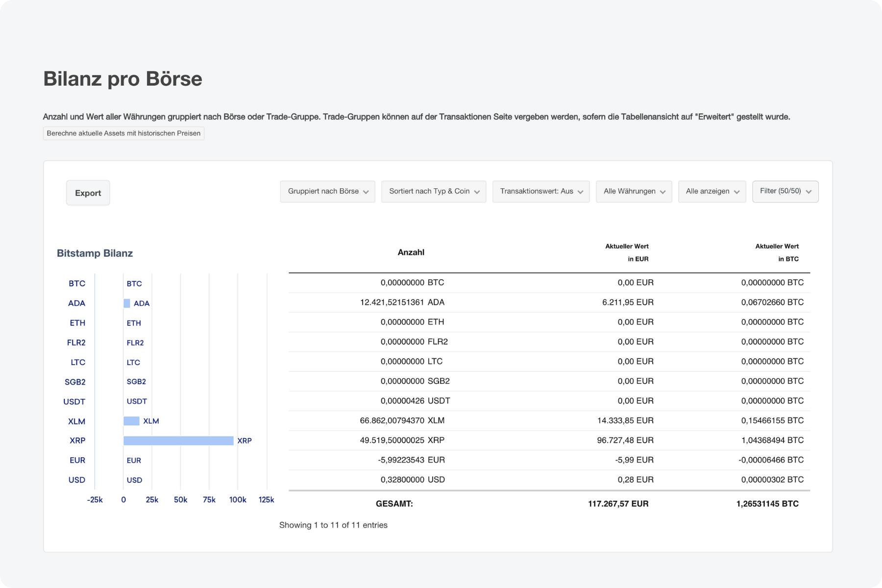
Task: Sort by the Anzahl column header
Action: 411,252
